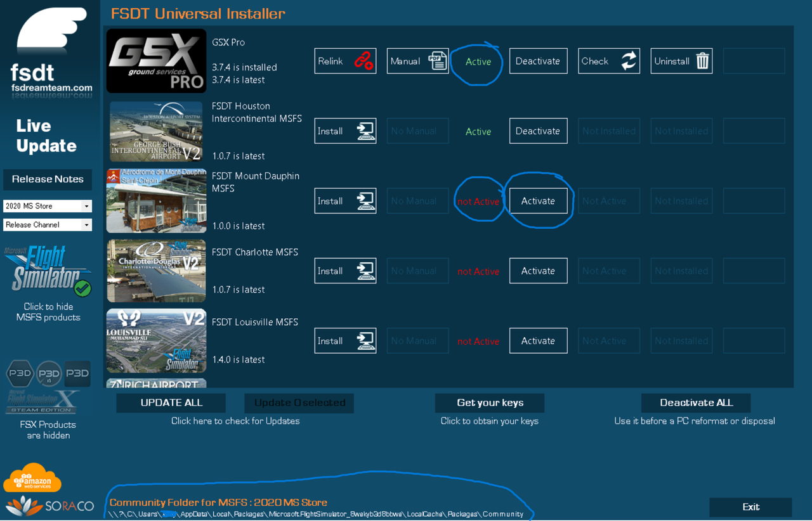This screenshot has height=521, width=812.
Task: Select the GSX Pro product thumbnail
Action: point(157,61)
